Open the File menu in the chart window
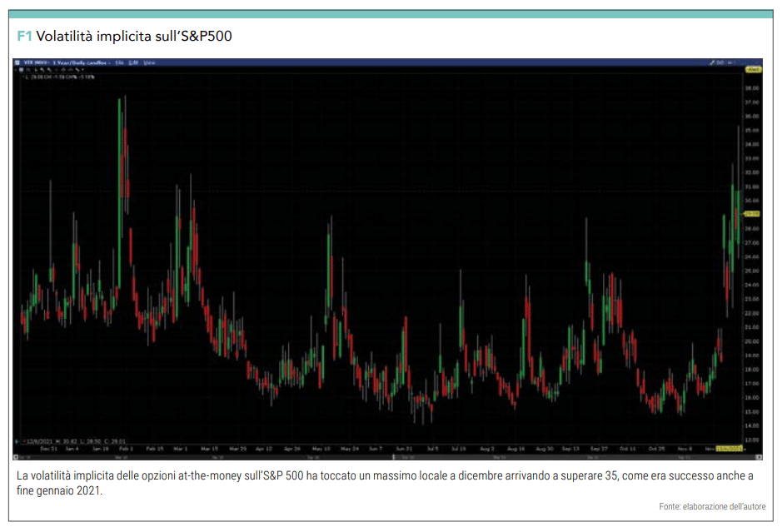 click(120, 62)
